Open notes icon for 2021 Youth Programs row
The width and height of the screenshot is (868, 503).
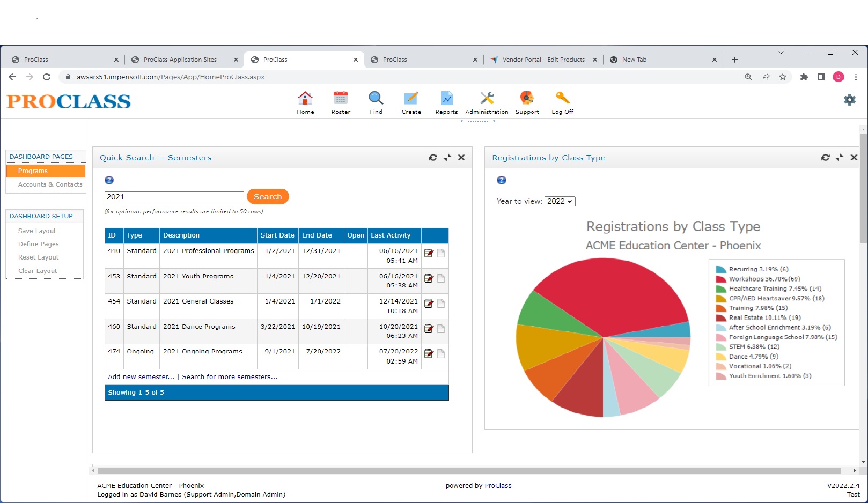tap(441, 278)
